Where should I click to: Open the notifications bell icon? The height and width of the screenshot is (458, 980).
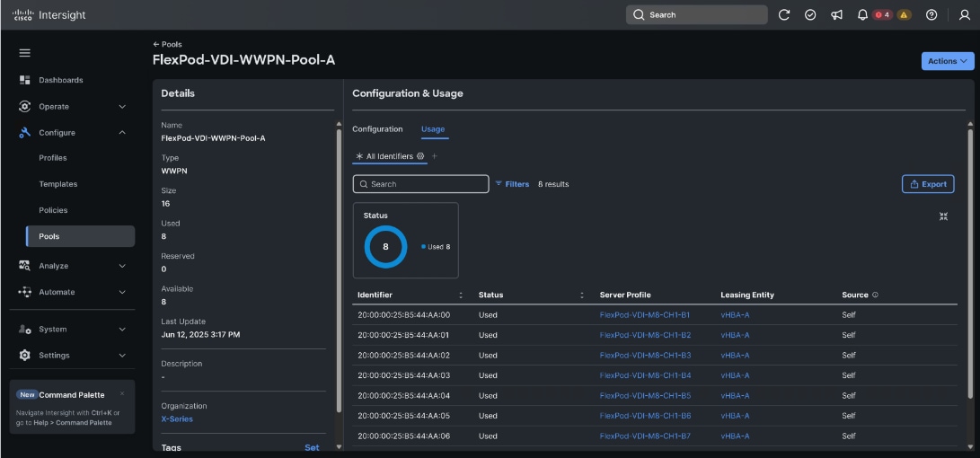(x=862, y=15)
